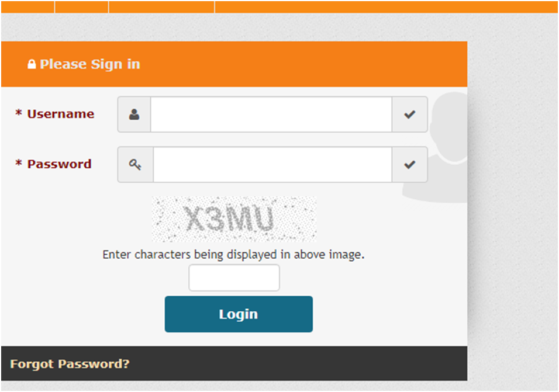Viewport: 559px width, 392px height.
Task: Click the Password field label
Action: [60, 164]
